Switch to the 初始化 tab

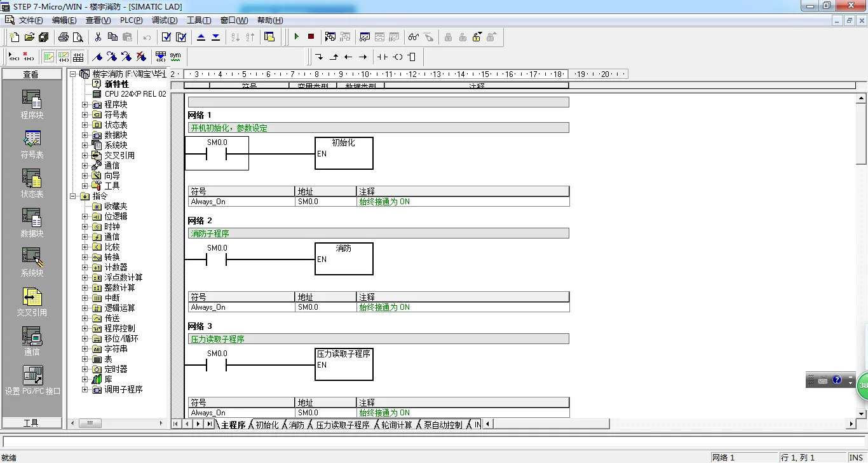(267, 425)
